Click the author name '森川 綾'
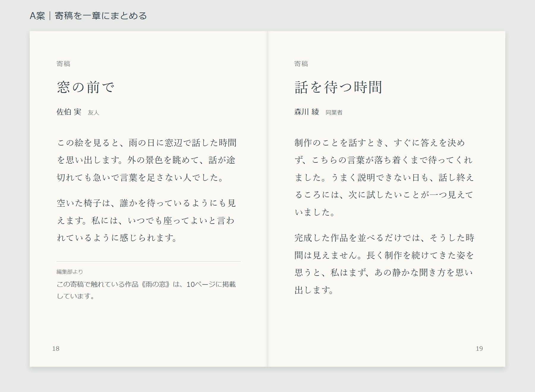 click(307, 112)
